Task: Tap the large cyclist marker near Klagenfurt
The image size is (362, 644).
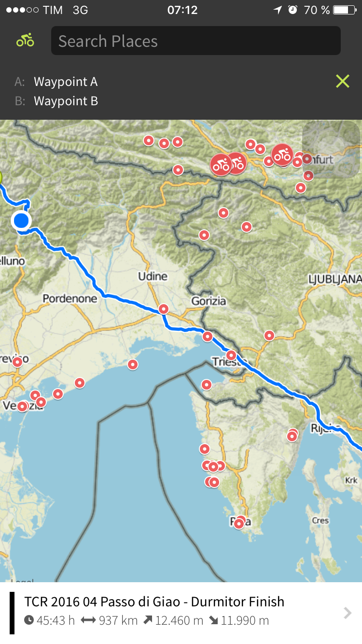Action: pyautogui.click(x=282, y=154)
